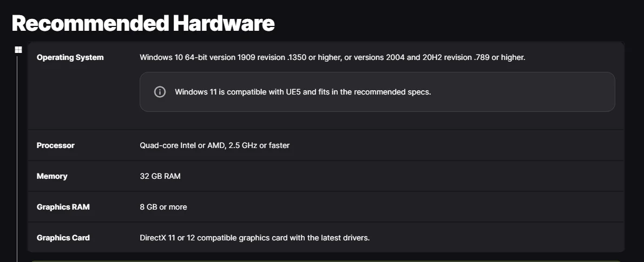Select the Graphics Card row label
The image size is (644, 262).
[x=63, y=238]
